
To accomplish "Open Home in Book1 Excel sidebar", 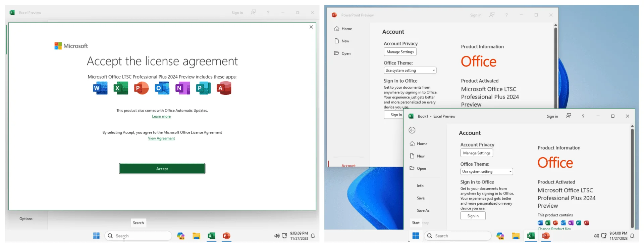I will point(418,144).
